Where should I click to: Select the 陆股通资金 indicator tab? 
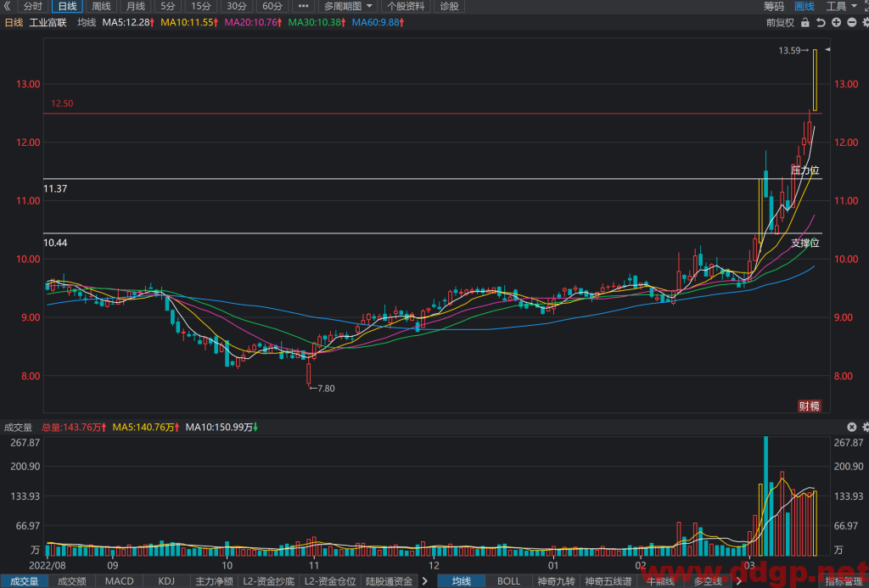coord(389,581)
